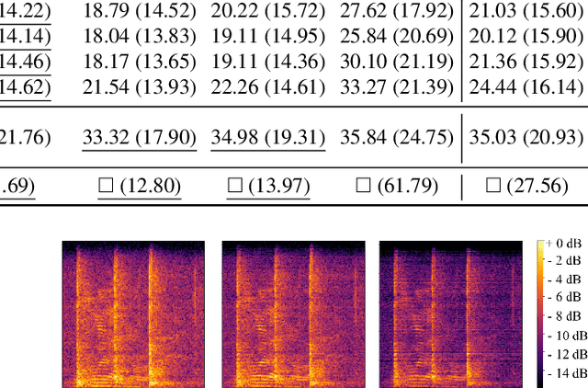The height and width of the screenshot is (388, 588).
Task: Click the square box beside (61.79)
Action: (363, 186)
